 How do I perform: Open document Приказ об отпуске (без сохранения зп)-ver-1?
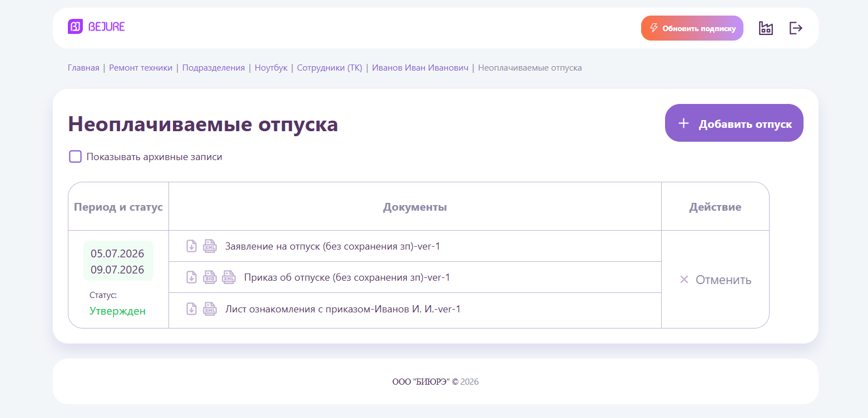coord(347,277)
